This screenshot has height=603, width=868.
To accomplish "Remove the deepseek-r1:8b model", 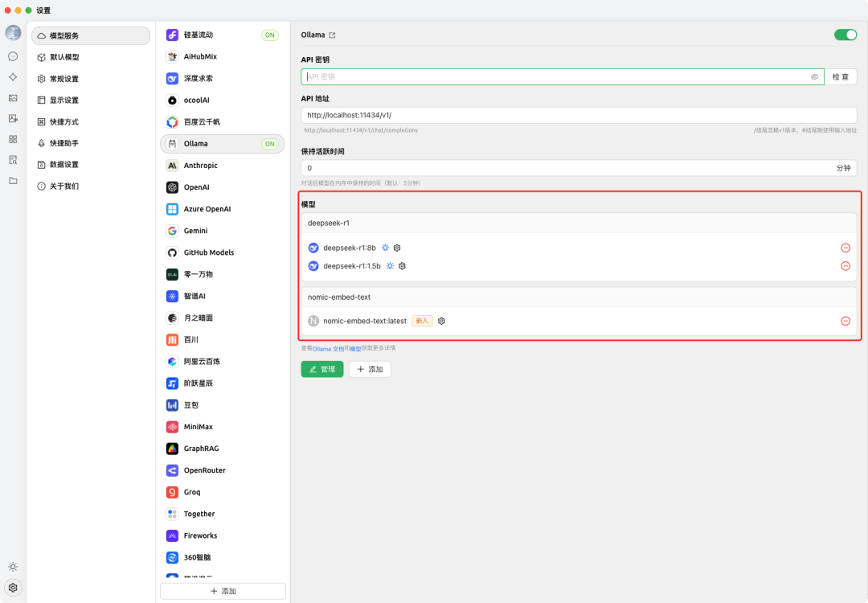I will point(845,248).
